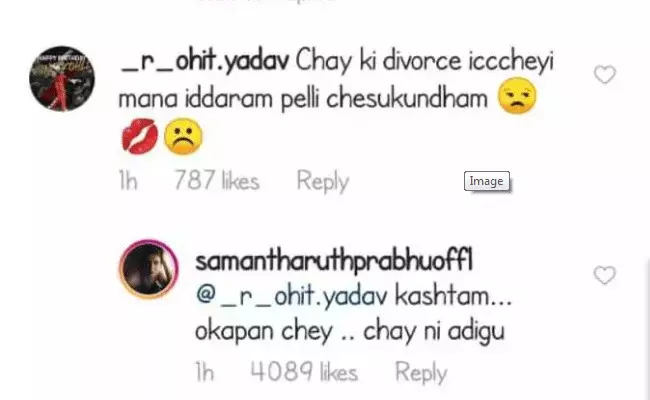
Task: View the 787 likes list
Action: click(x=217, y=181)
